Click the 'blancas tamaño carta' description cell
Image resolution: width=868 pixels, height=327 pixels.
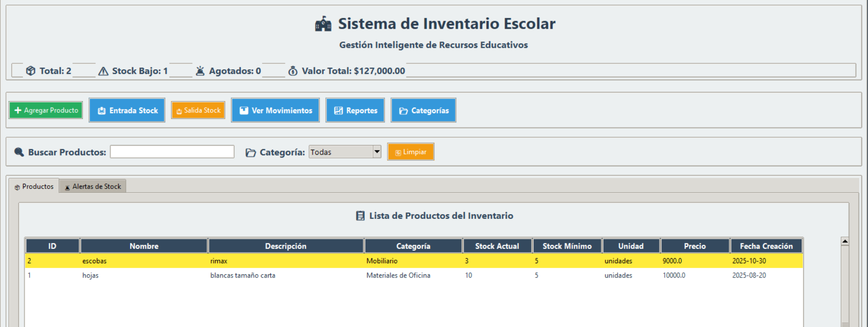pos(243,275)
